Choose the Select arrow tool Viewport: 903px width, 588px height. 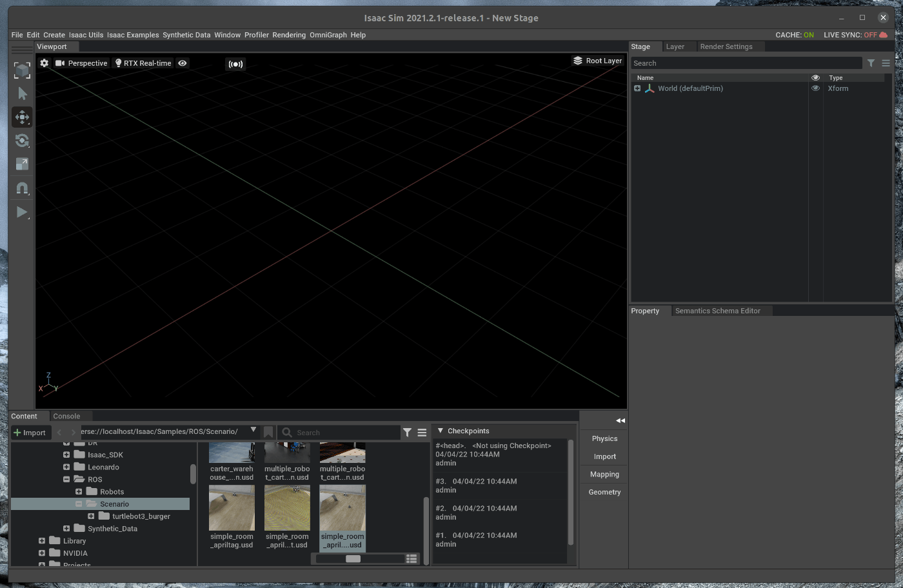pos(22,94)
